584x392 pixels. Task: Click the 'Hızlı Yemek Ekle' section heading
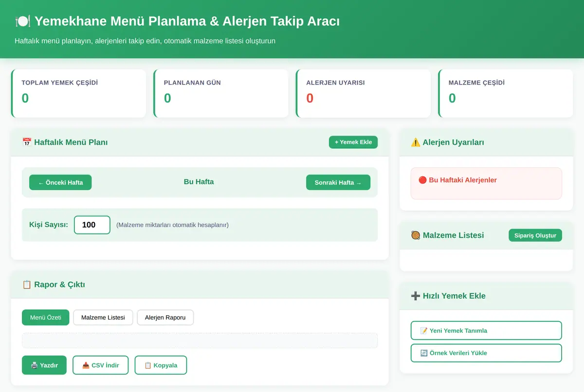coord(448,296)
